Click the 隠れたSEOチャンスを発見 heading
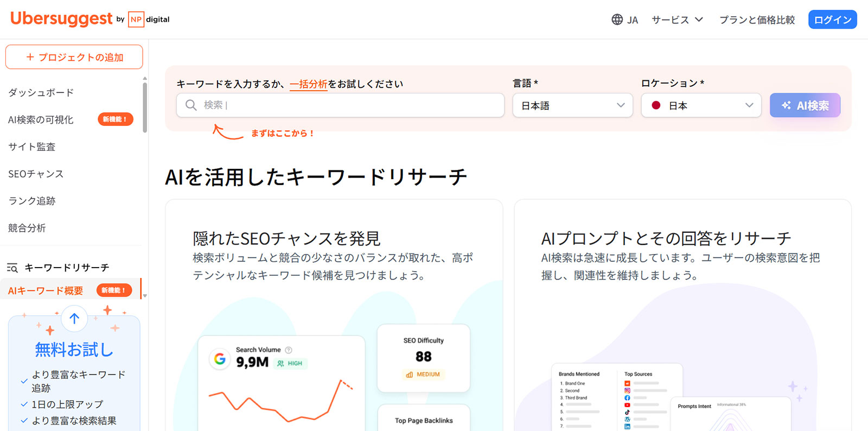The image size is (868, 431). coord(286,238)
